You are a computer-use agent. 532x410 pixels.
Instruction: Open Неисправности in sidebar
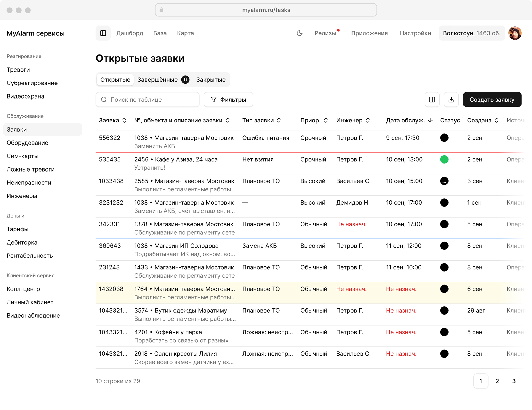click(29, 183)
